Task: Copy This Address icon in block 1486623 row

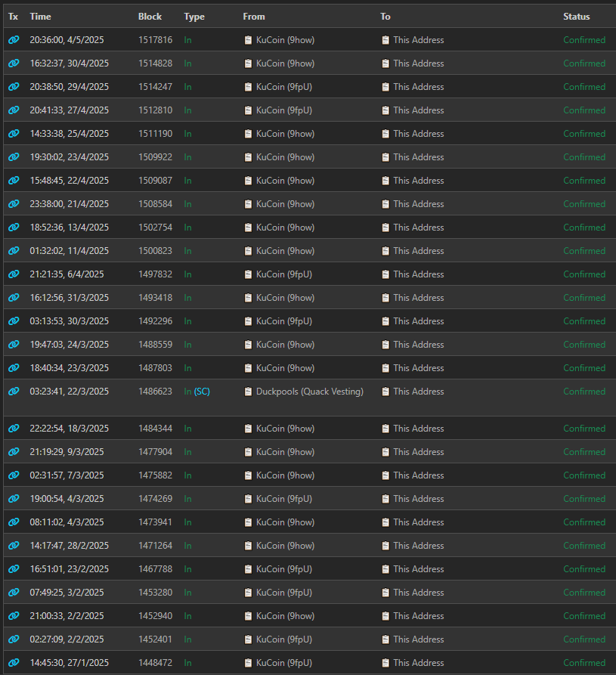Action: (385, 392)
